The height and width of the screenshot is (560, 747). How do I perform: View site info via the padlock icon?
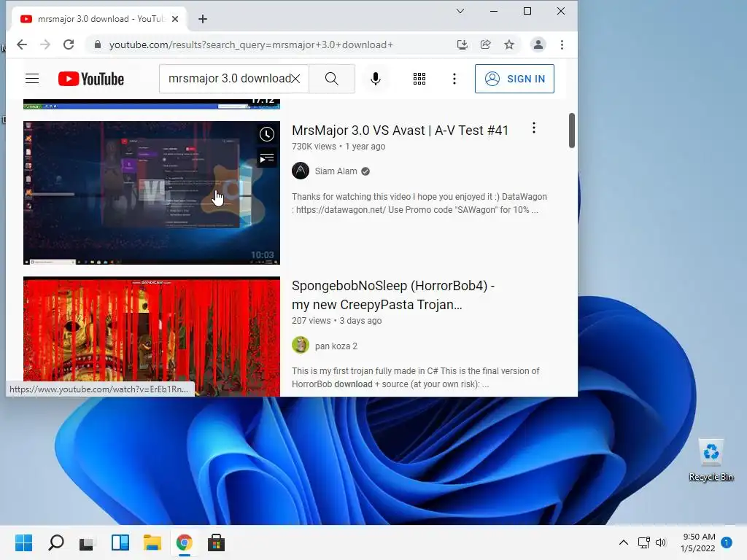98,44
